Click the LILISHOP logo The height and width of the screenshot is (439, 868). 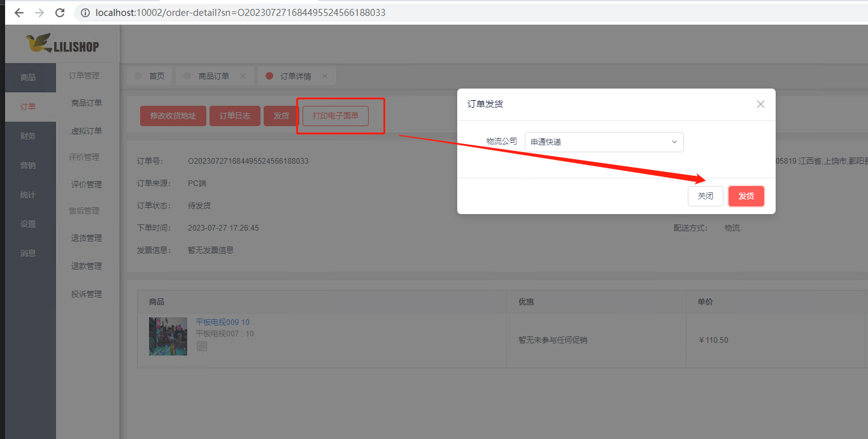(x=62, y=44)
